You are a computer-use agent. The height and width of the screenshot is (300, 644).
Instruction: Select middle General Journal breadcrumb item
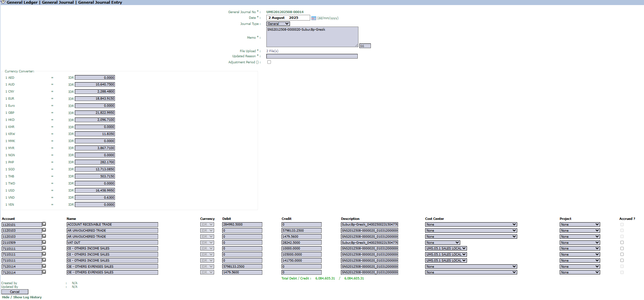58,2
